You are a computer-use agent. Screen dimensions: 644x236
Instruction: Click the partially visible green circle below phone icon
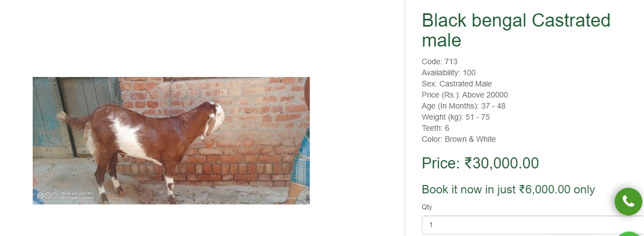[629, 234]
